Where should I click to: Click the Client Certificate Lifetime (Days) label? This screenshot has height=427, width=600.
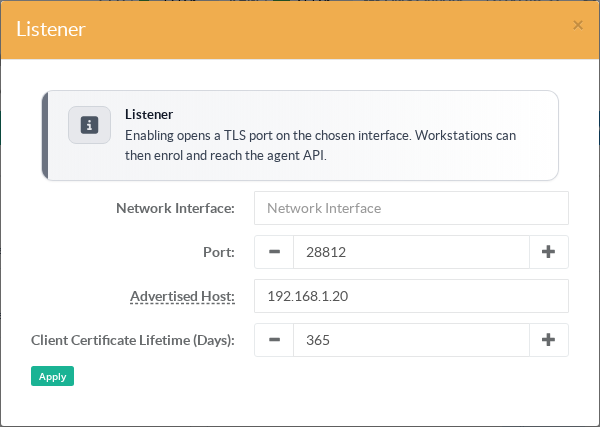click(x=133, y=340)
